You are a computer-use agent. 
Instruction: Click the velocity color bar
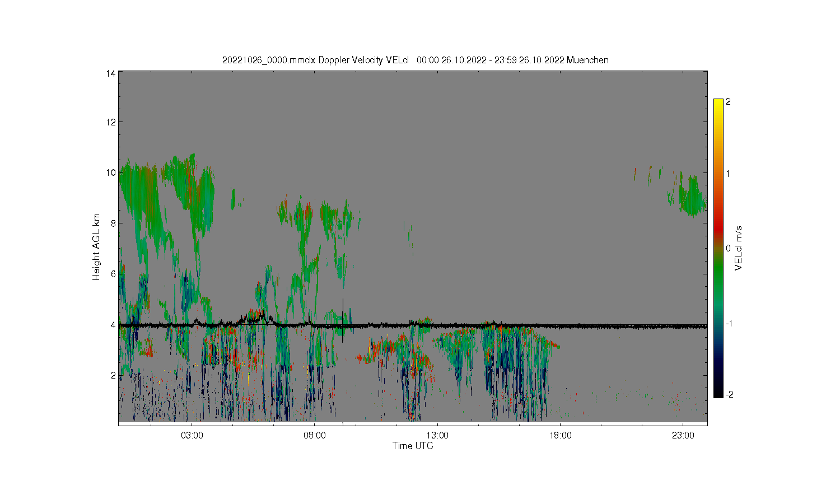click(x=718, y=248)
